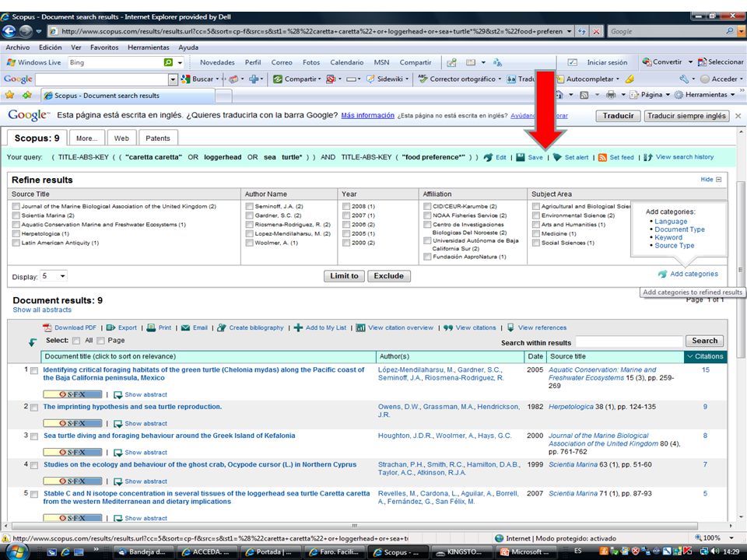Check the Herpetologica source title checkbox

pyautogui.click(x=16, y=234)
